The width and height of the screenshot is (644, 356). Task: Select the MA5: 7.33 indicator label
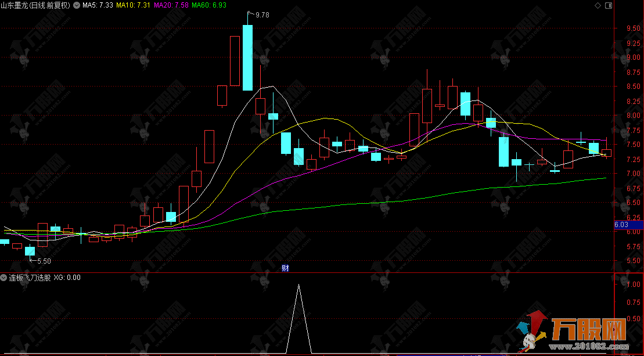click(x=98, y=5)
